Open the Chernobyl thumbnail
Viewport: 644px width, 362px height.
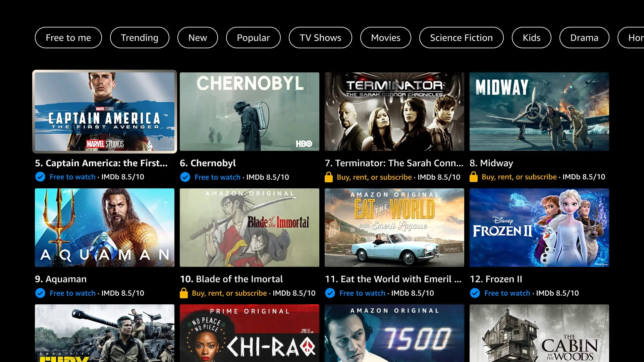pos(250,112)
